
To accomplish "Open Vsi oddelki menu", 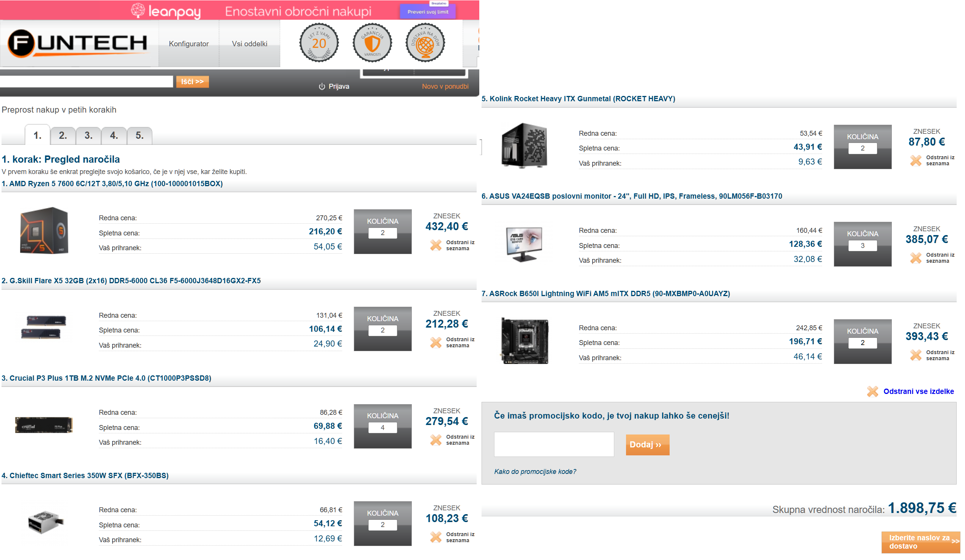I will click(249, 44).
